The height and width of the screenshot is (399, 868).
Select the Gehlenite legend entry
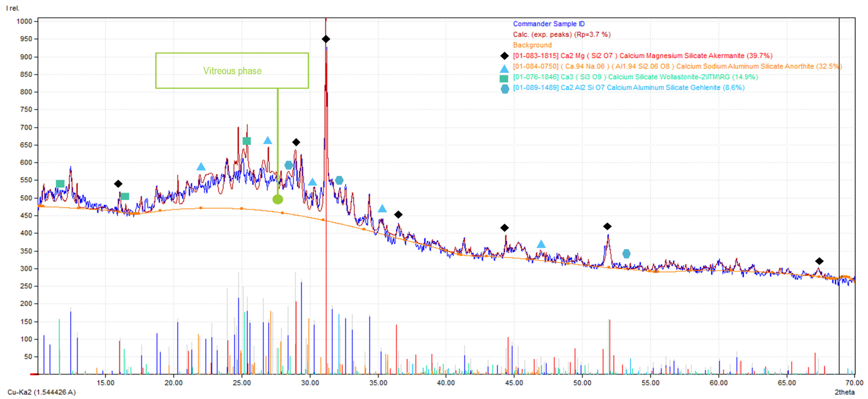628,88
